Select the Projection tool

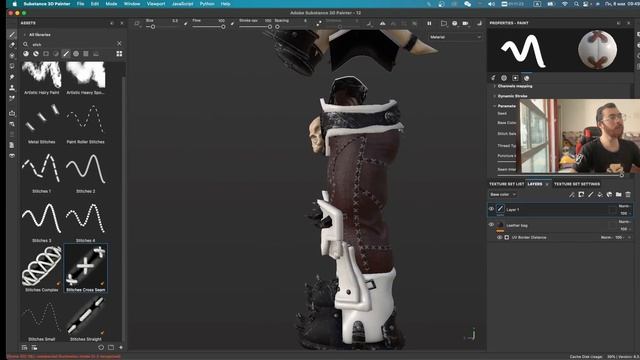coord(12,56)
